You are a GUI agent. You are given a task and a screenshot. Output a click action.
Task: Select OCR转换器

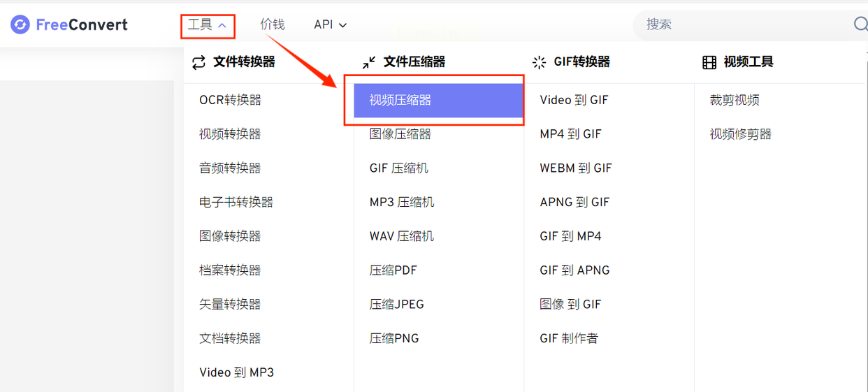[230, 100]
